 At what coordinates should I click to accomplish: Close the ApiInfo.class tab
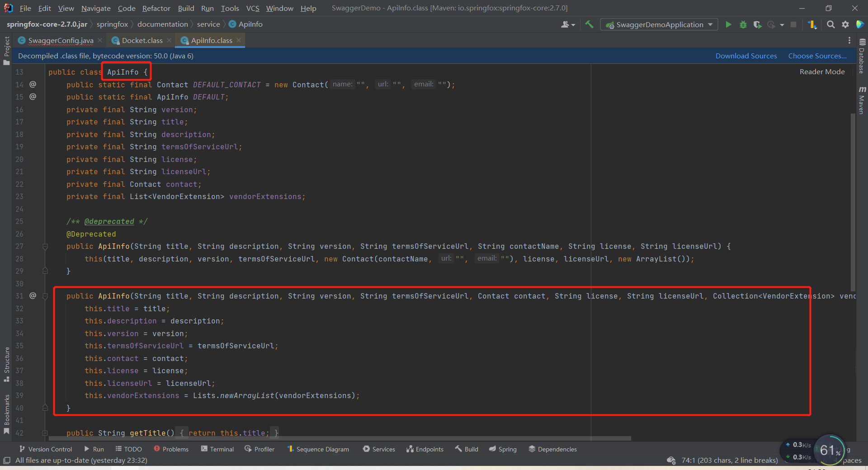239,40
